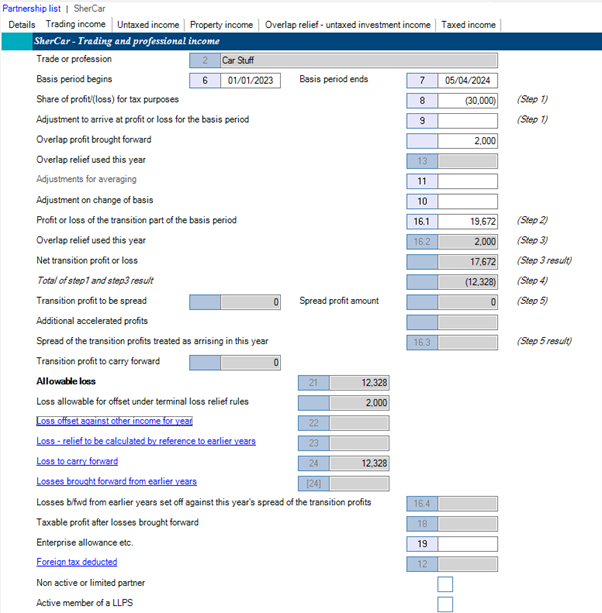Click the Overlap profit brought forward value field

pyautogui.click(x=468, y=141)
